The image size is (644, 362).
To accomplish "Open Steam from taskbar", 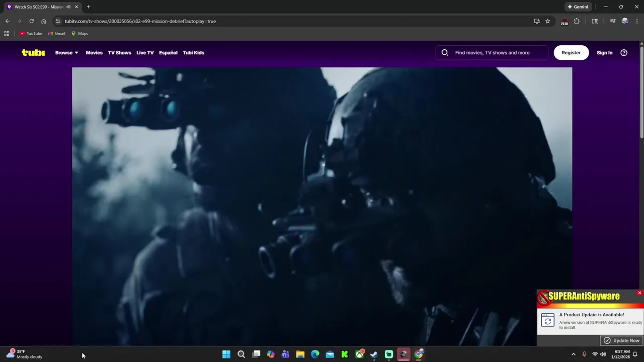I will point(374,354).
